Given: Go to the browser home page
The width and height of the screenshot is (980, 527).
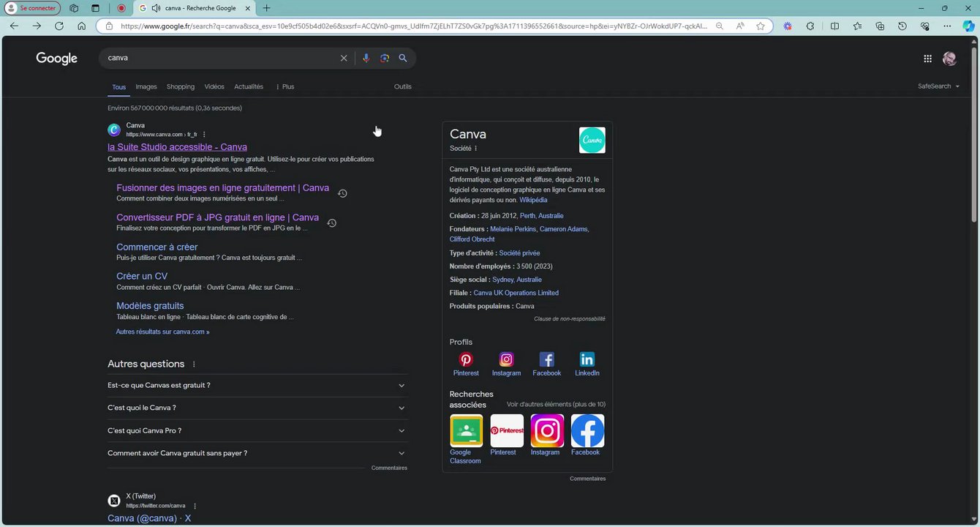Looking at the screenshot, I should (81, 26).
